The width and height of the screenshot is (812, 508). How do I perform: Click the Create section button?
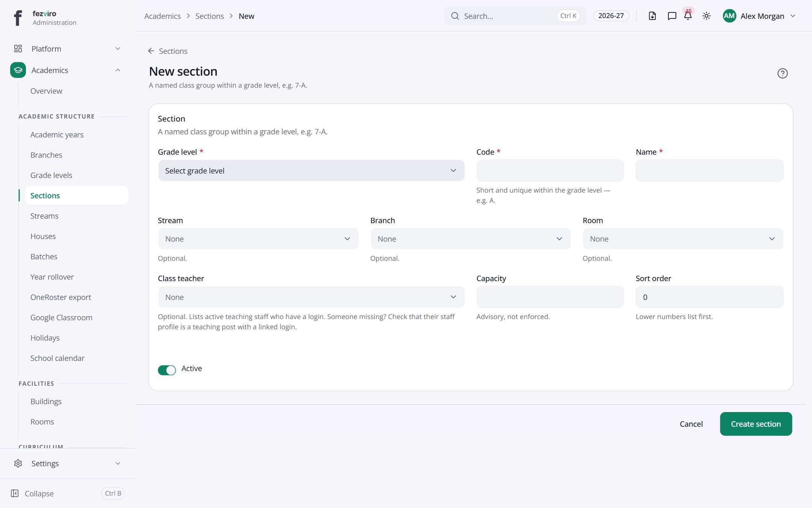(756, 424)
